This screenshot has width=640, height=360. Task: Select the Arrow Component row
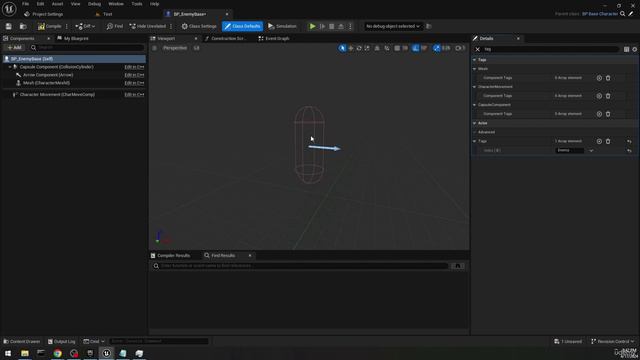point(48,75)
